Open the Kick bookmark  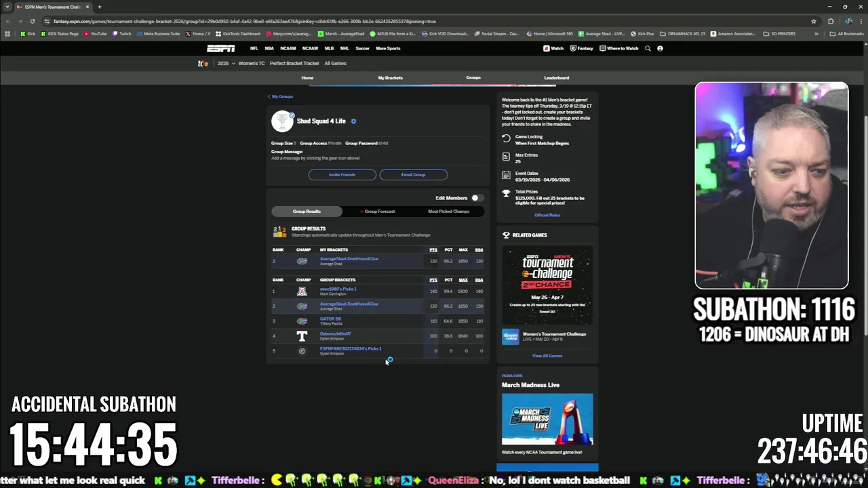click(x=28, y=34)
